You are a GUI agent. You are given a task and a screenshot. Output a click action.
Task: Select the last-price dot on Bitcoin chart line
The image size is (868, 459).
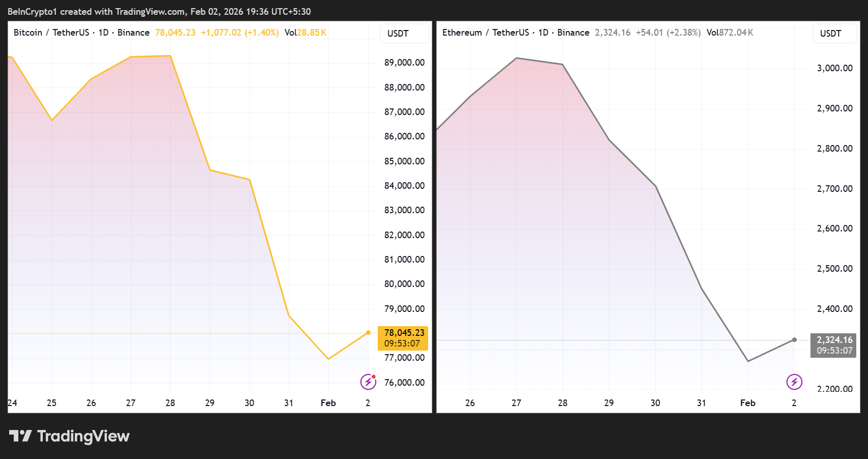point(368,332)
